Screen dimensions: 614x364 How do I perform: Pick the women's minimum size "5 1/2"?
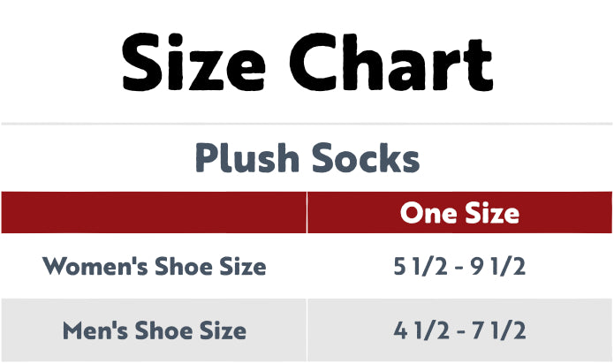tap(418, 266)
